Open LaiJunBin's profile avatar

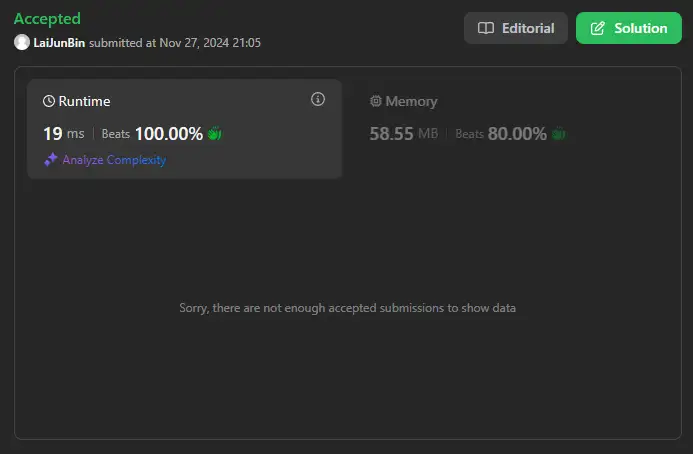22,42
